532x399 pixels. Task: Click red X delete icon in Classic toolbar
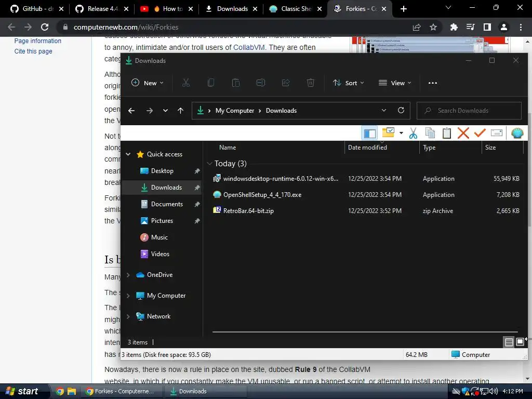click(463, 133)
